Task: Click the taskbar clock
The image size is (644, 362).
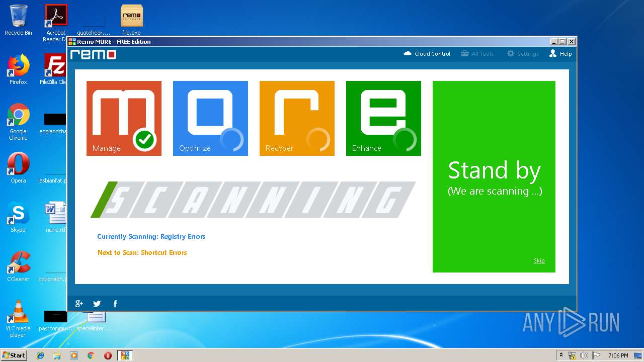Action: pos(618,355)
